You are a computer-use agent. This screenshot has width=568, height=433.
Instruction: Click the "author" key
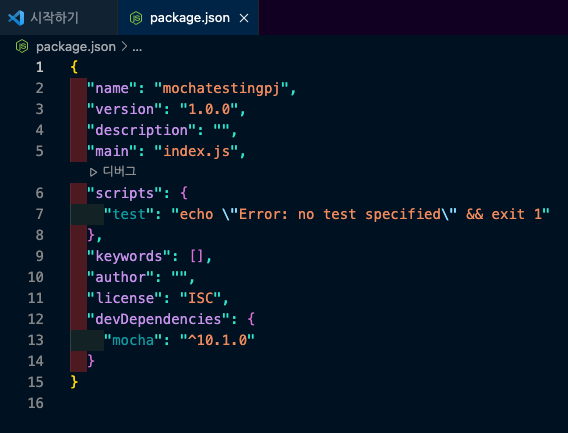pyautogui.click(x=120, y=277)
